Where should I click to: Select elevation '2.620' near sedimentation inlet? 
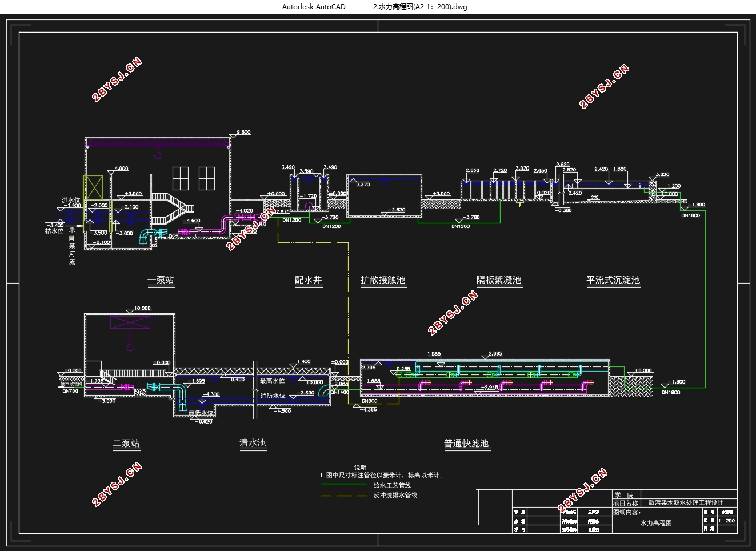[x=562, y=165]
